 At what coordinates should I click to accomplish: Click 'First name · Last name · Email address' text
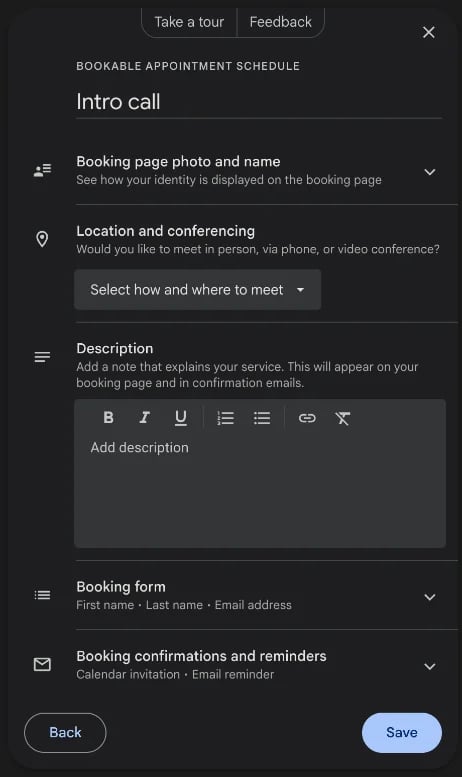[184, 605]
